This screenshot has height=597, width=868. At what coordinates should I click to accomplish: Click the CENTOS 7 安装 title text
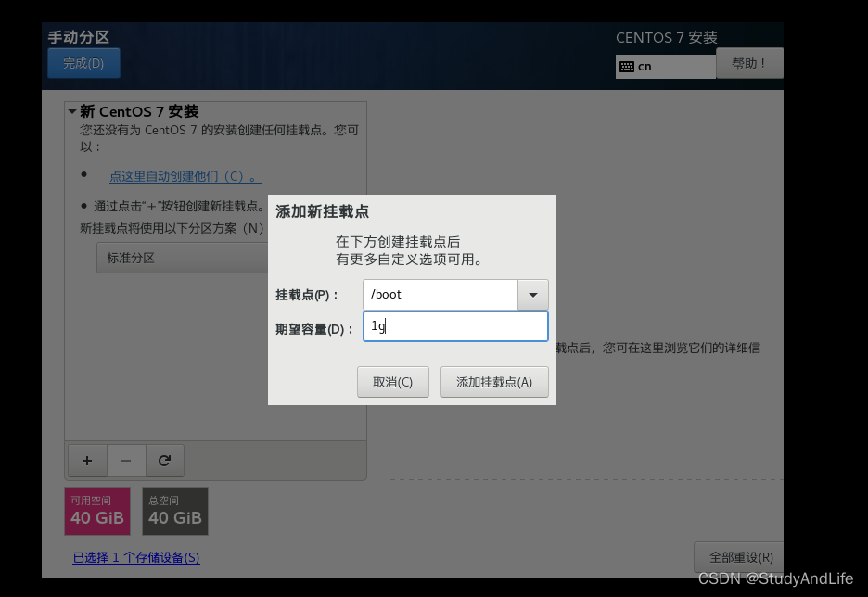coord(667,38)
